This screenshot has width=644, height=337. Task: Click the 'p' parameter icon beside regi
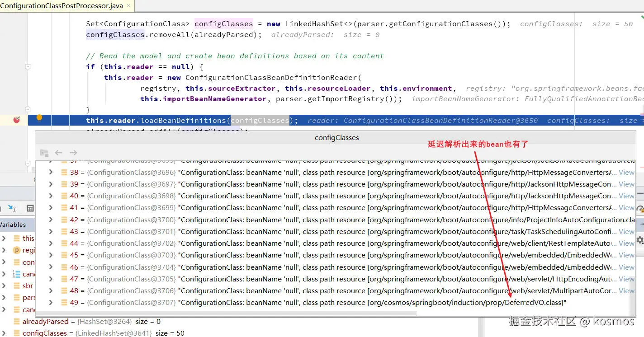(x=17, y=250)
